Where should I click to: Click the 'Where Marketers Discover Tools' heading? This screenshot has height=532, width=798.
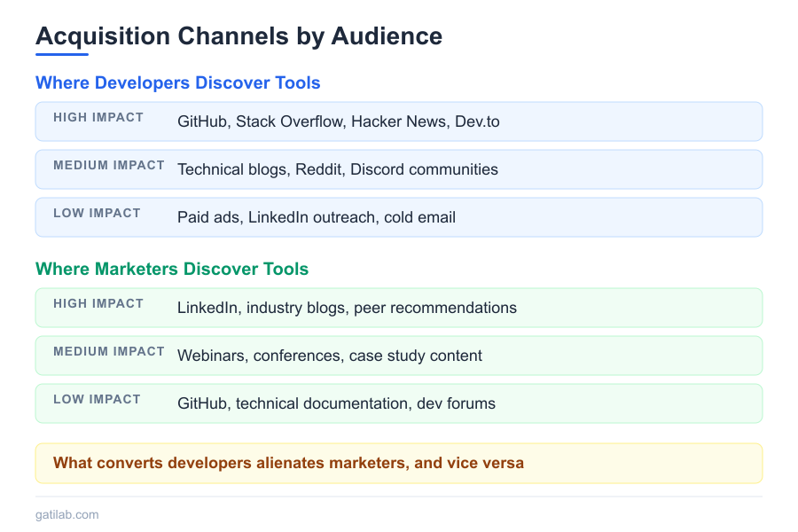tap(171, 269)
